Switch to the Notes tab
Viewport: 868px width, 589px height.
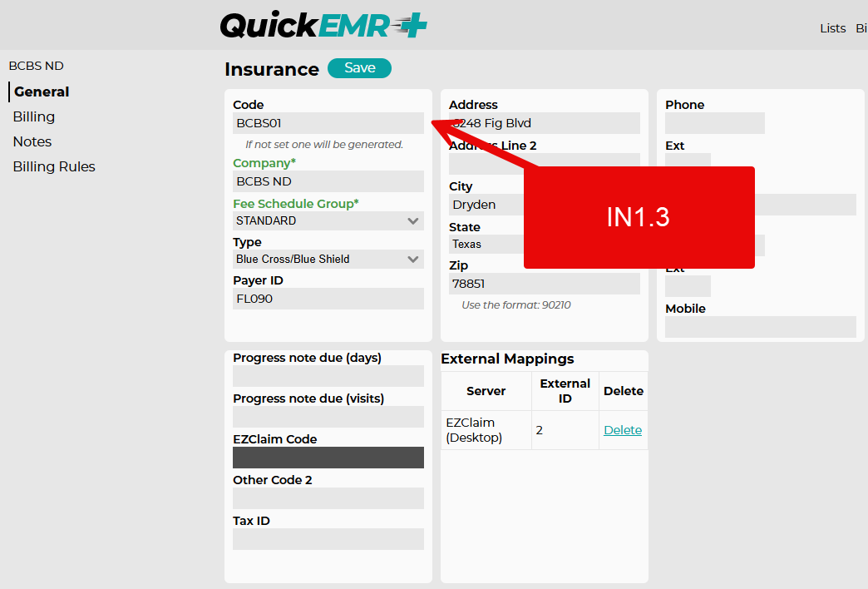coord(32,142)
